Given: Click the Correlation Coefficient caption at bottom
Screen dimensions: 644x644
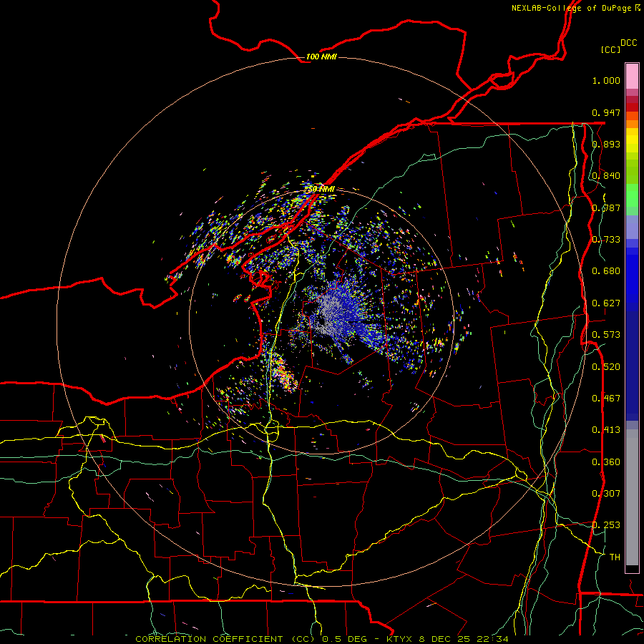Looking at the screenshot, I should 321,639.
